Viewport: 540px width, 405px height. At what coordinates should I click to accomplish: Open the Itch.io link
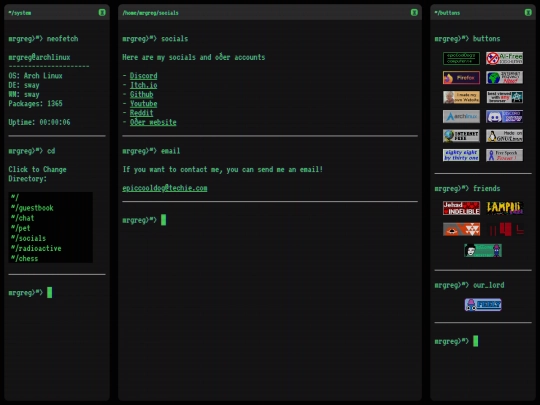tap(143, 85)
